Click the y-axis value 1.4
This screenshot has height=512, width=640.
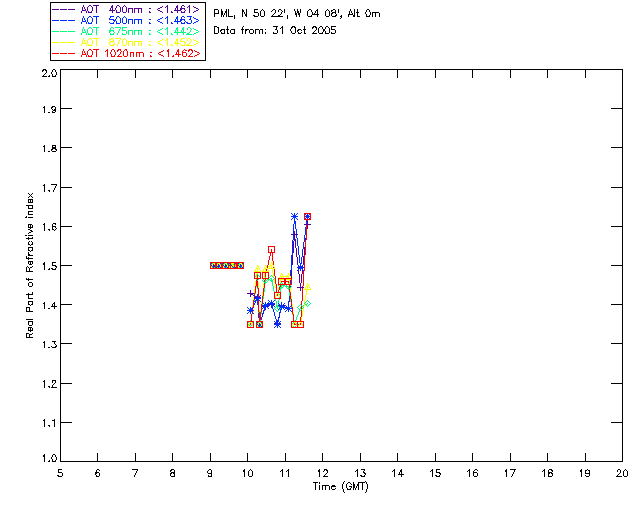pos(49,305)
